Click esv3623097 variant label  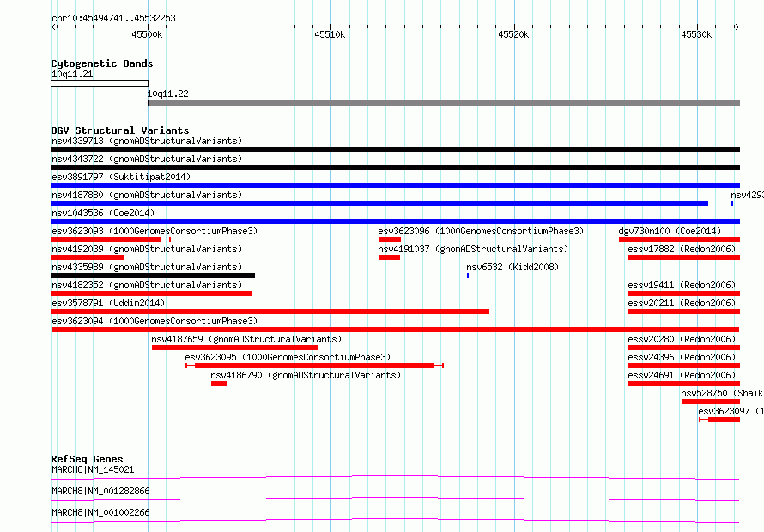[731, 411]
